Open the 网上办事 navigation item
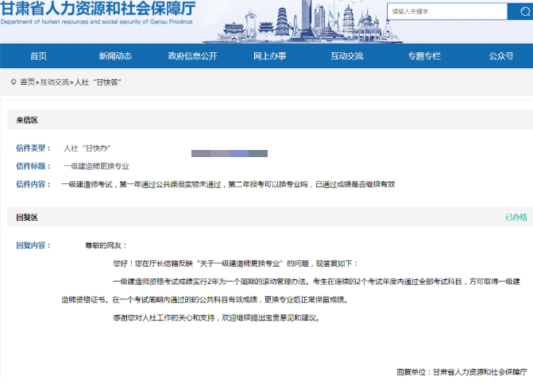The height and width of the screenshot is (392, 533). [270, 56]
